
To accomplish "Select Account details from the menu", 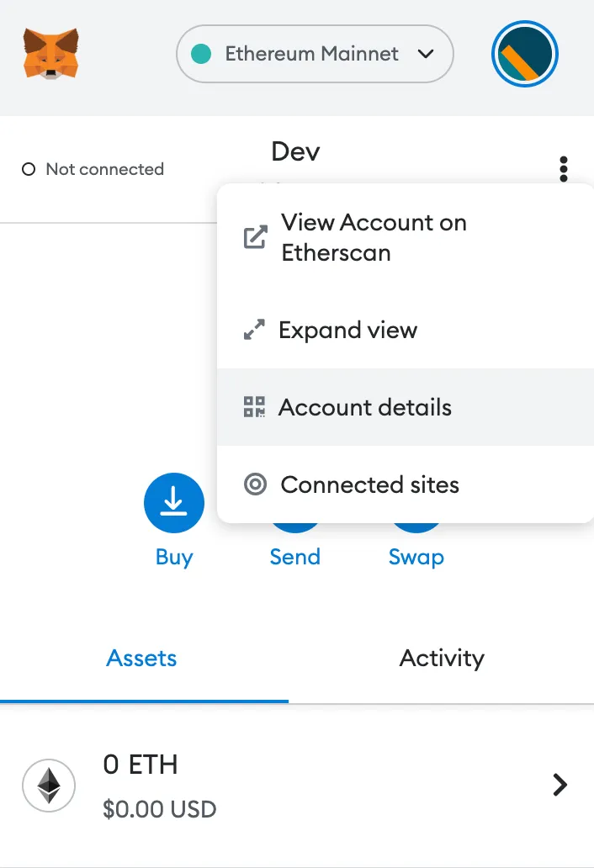I will 365,407.
